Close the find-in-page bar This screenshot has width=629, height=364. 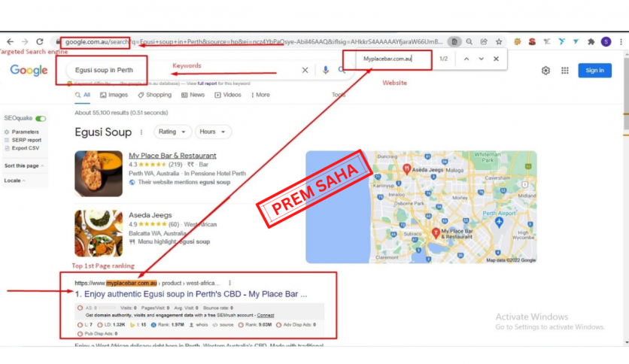point(497,59)
